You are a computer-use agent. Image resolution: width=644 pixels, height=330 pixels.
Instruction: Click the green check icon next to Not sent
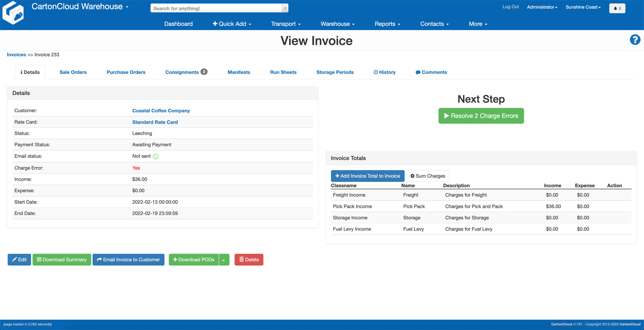pos(155,156)
